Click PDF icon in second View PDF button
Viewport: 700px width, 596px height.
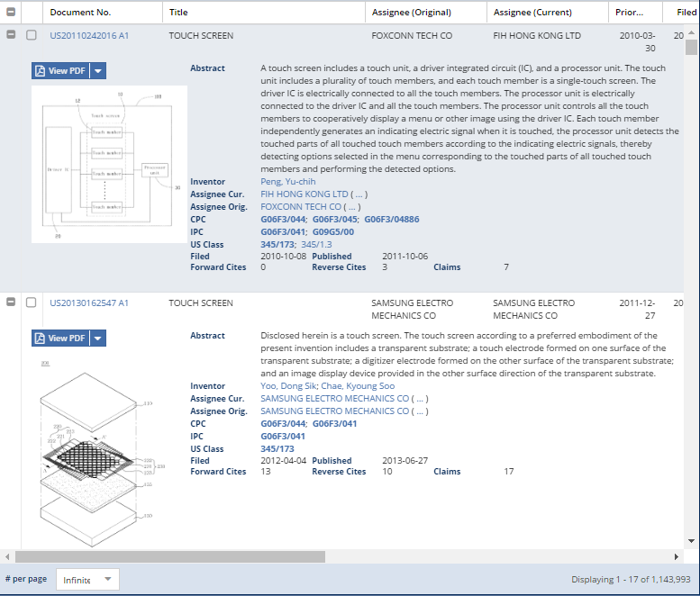coord(41,339)
